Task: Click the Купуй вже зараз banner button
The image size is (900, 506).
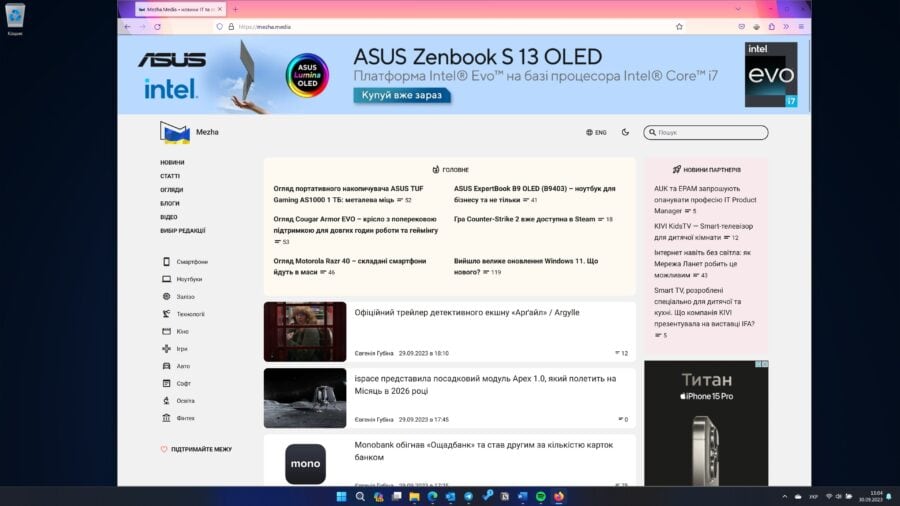Action: [x=402, y=95]
